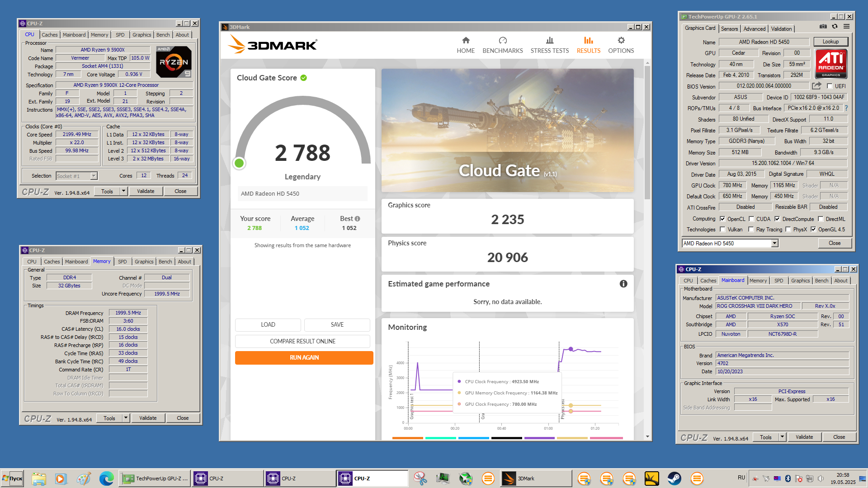The width and height of the screenshot is (868, 488).
Task: Launch the media player taskbar icon
Action: pos(61,479)
